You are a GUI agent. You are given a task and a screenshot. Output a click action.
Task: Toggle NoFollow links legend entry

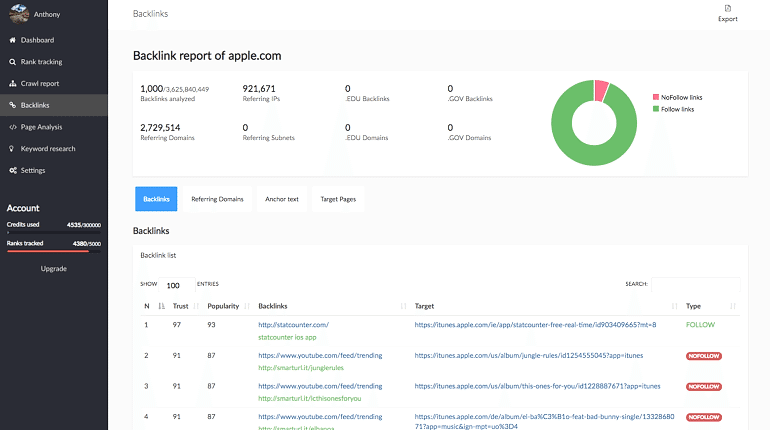(x=680, y=97)
